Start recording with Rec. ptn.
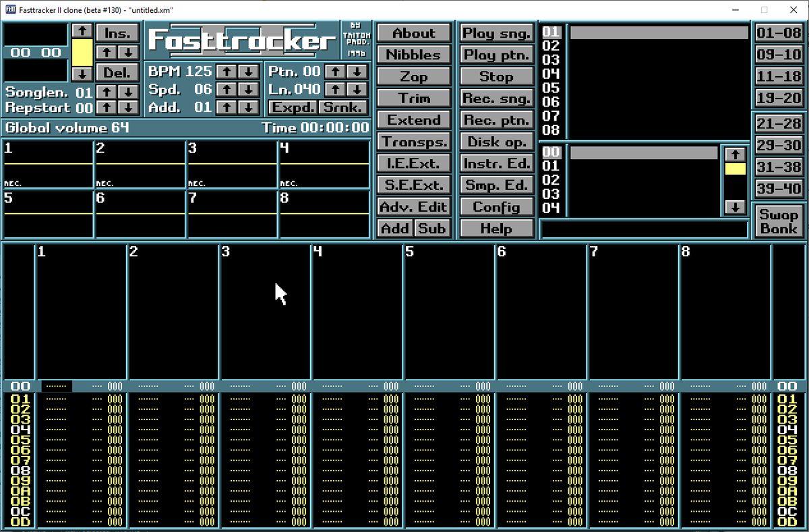The width and height of the screenshot is (809, 532). click(496, 120)
